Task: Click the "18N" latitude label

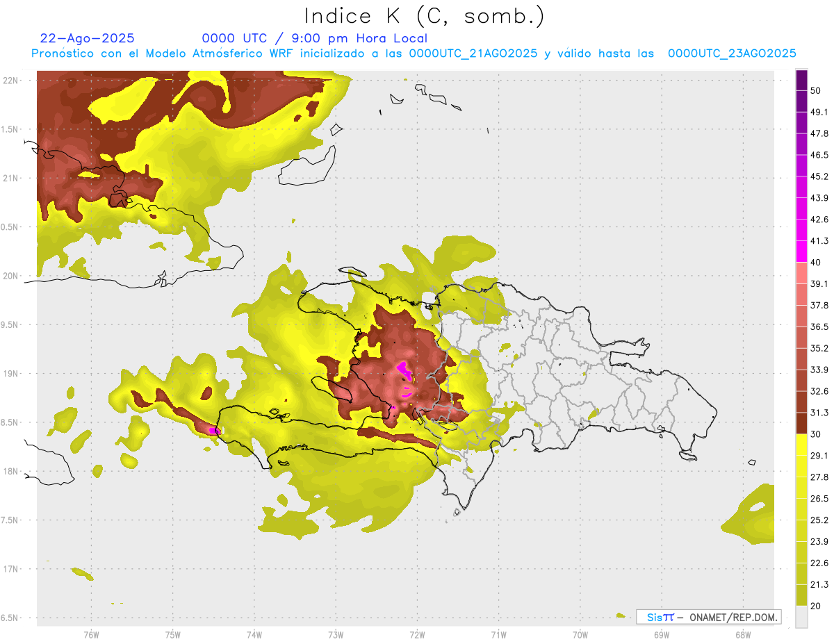Action: pos(11,471)
